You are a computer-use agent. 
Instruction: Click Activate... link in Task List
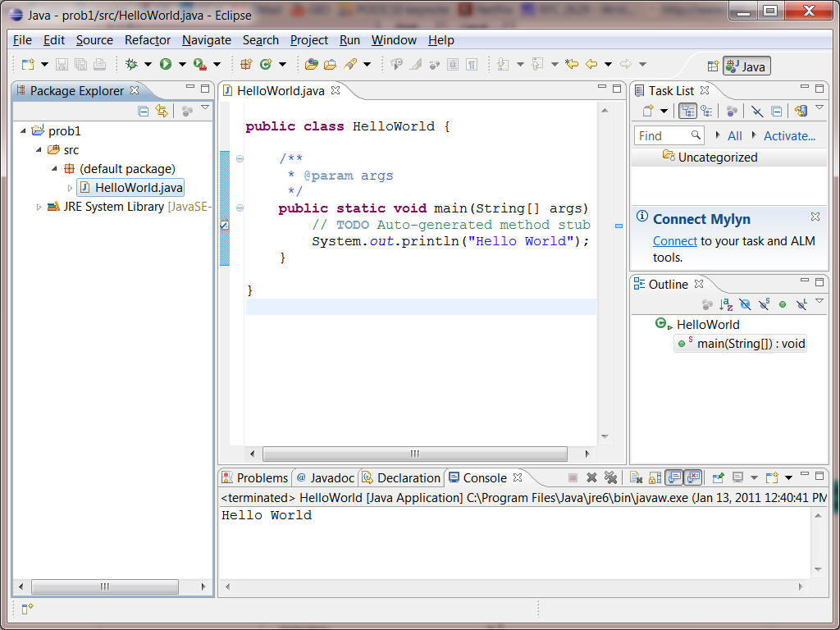(x=789, y=136)
